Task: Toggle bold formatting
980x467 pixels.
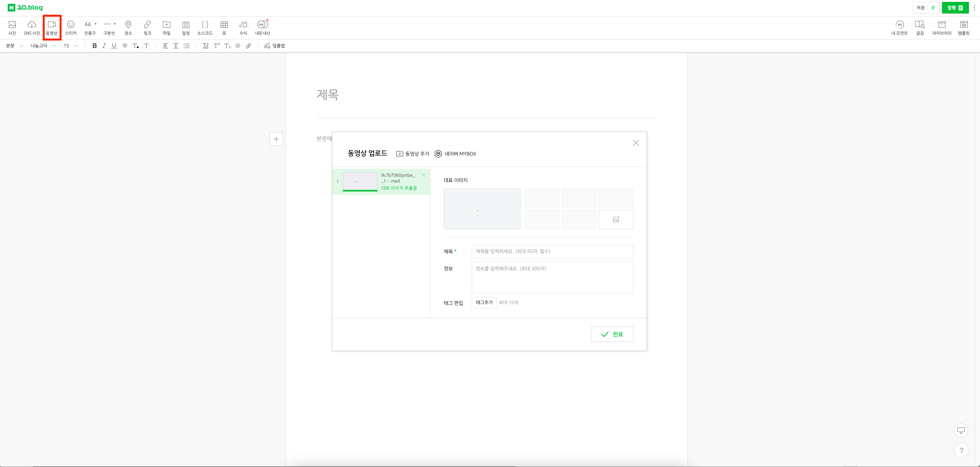Action: (94, 46)
